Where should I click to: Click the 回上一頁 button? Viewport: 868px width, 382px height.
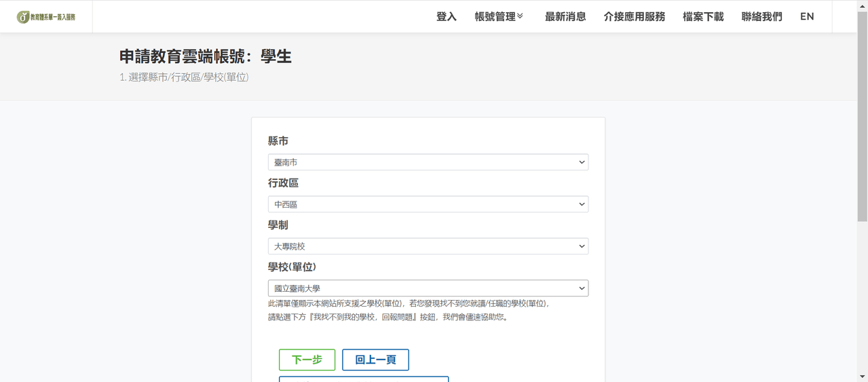click(x=375, y=360)
